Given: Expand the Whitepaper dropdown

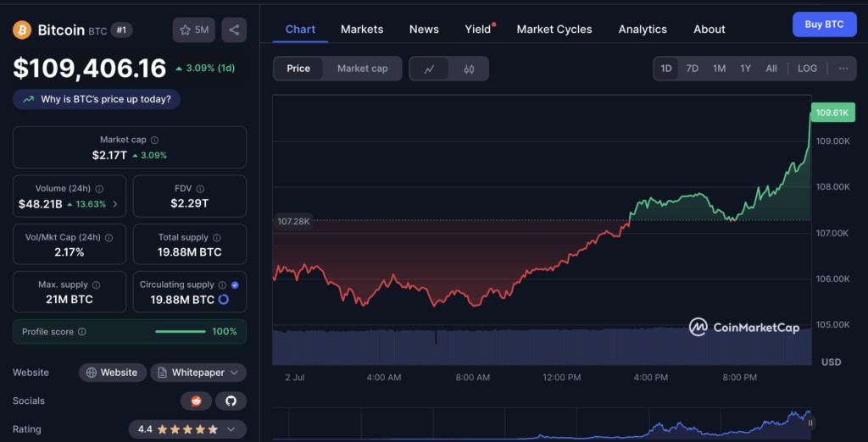Looking at the screenshot, I should (198, 373).
